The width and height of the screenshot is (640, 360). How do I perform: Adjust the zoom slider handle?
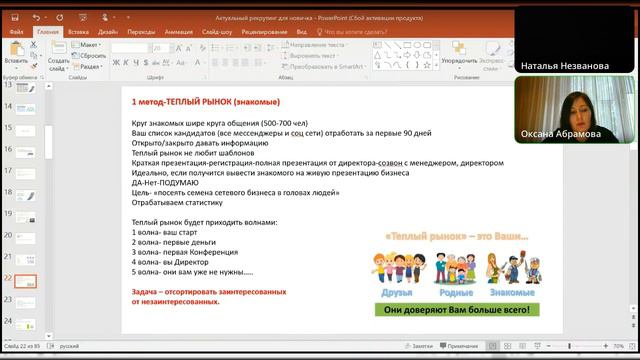pyautogui.click(x=569, y=346)
